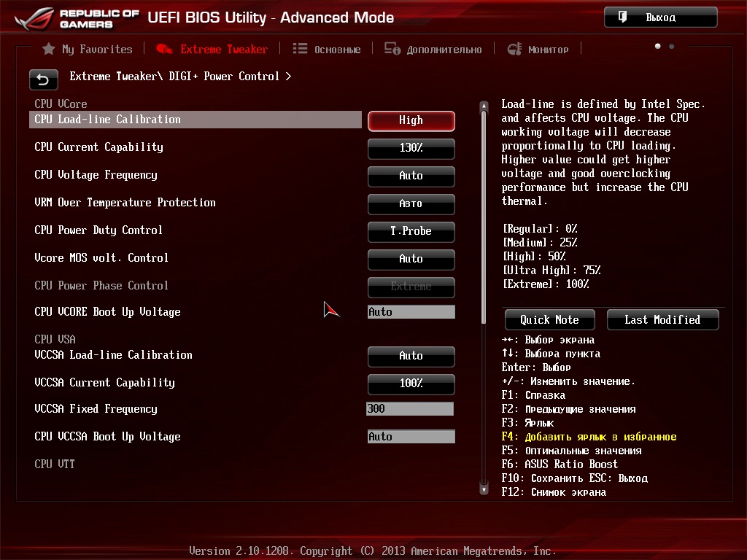The width and height of the screenshot is (747, 560).
Task: Click the Дополнительно tab icon
Action: click(x=393, y=49)
